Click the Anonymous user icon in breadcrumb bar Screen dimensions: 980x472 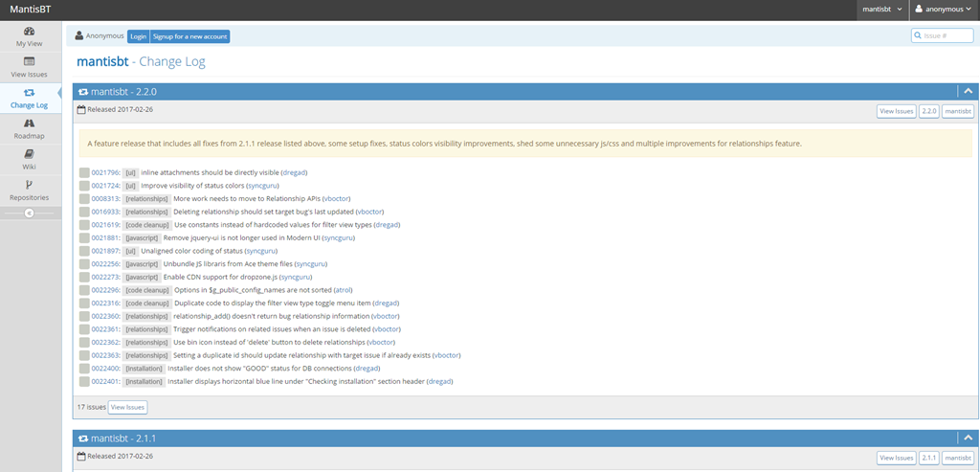tap(78, 35)
